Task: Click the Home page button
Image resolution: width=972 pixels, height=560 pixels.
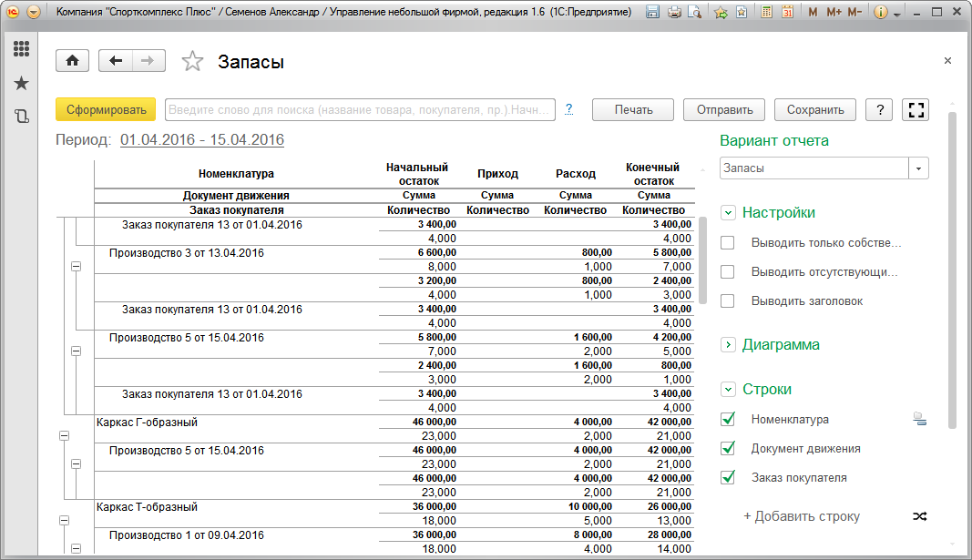Action: (x=73, y=61)
